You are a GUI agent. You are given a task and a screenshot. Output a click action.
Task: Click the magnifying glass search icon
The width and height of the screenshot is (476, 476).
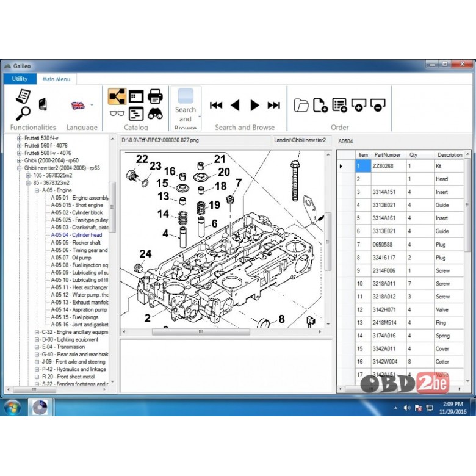click(x=23, y=114)
